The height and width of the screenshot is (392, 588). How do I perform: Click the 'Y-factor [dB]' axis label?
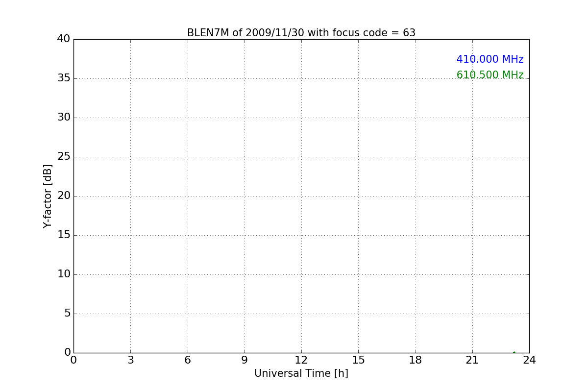point(48,196)
